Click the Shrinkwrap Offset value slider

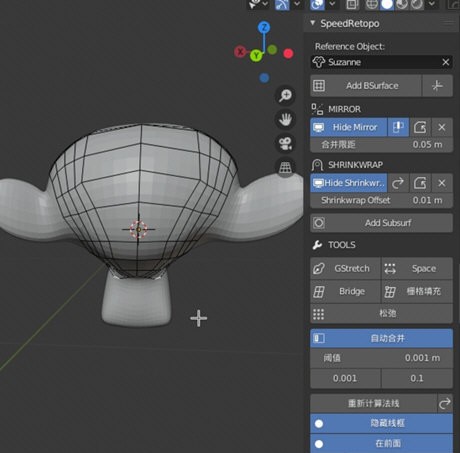(381, 200)
